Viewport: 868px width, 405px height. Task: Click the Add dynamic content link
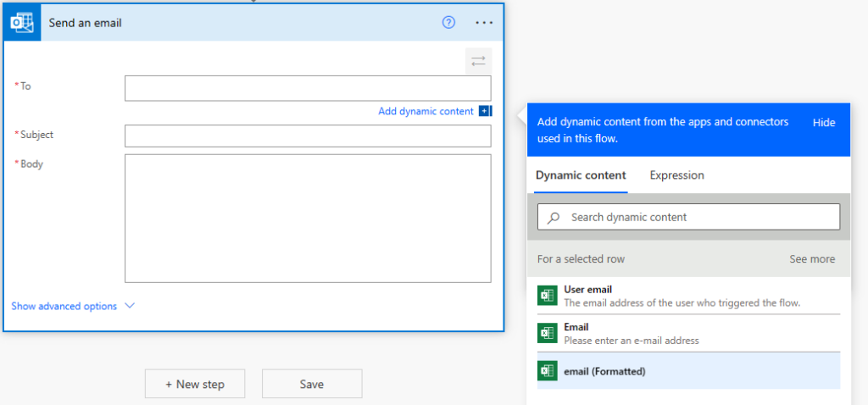(x=426, y=111)
